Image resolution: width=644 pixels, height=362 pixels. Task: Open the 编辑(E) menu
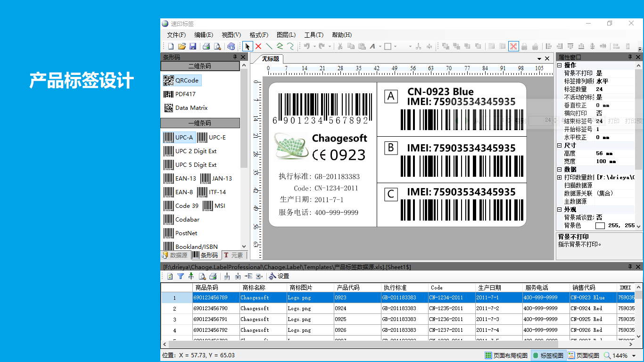coord(204,35)
